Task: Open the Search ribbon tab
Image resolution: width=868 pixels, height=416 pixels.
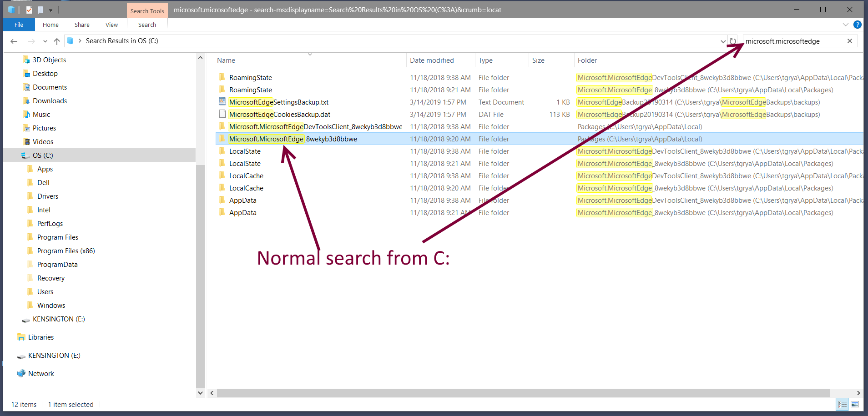Action: point(147,25)
